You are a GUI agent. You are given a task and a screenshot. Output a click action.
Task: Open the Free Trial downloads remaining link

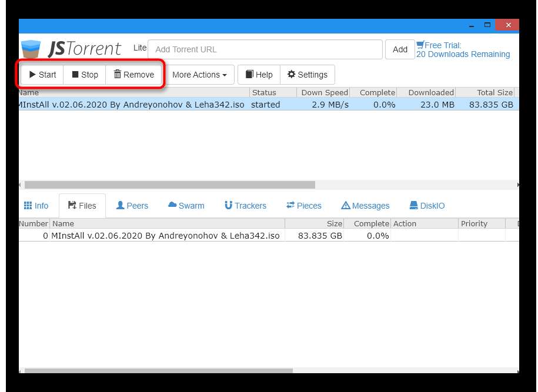point(463,50)
